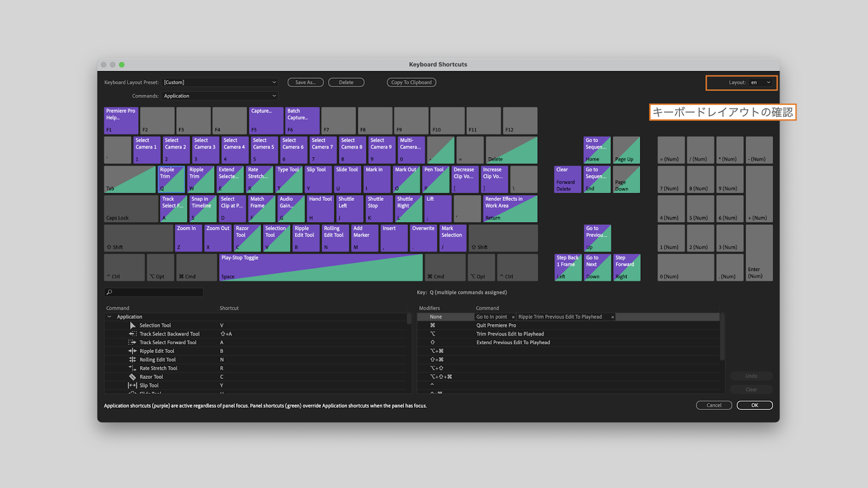868x488 pixels.
Task: Select the Enter (Num) numpad key
Action: pos(759,253)
